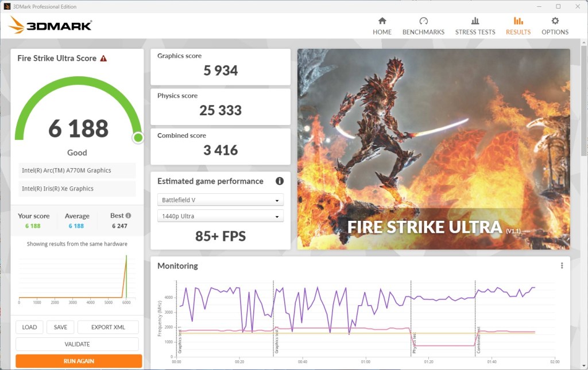
Task: Open the STRESS TESTS tab
Action: click(475, 26)
